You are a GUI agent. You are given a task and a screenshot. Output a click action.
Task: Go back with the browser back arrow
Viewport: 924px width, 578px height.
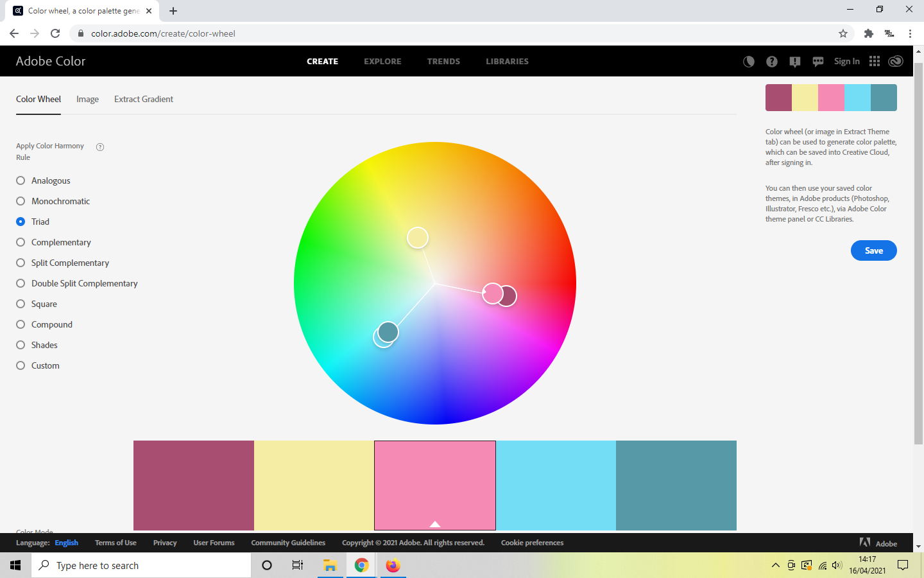point(14,33)
